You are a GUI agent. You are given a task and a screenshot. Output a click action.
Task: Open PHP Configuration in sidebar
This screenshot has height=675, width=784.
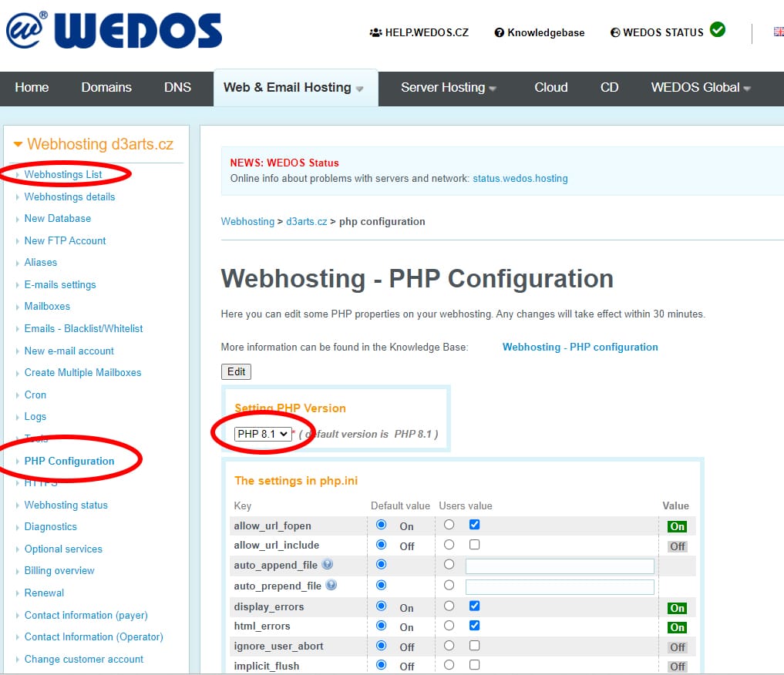tap(69, 461)
